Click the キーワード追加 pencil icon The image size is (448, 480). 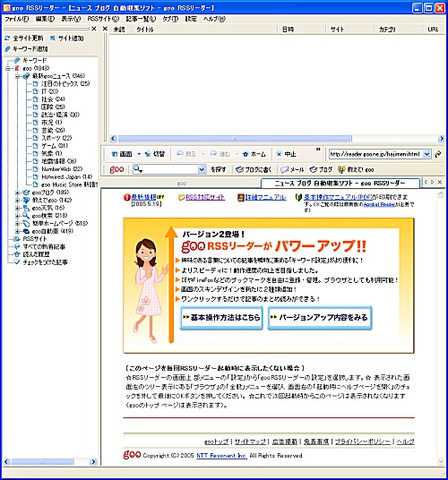[x=8, y=48]
